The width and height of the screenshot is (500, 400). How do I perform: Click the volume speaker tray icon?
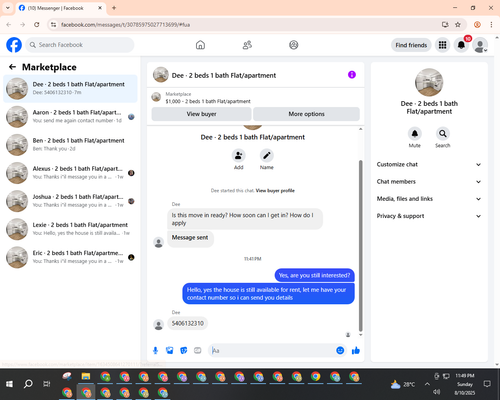[437, 392]
